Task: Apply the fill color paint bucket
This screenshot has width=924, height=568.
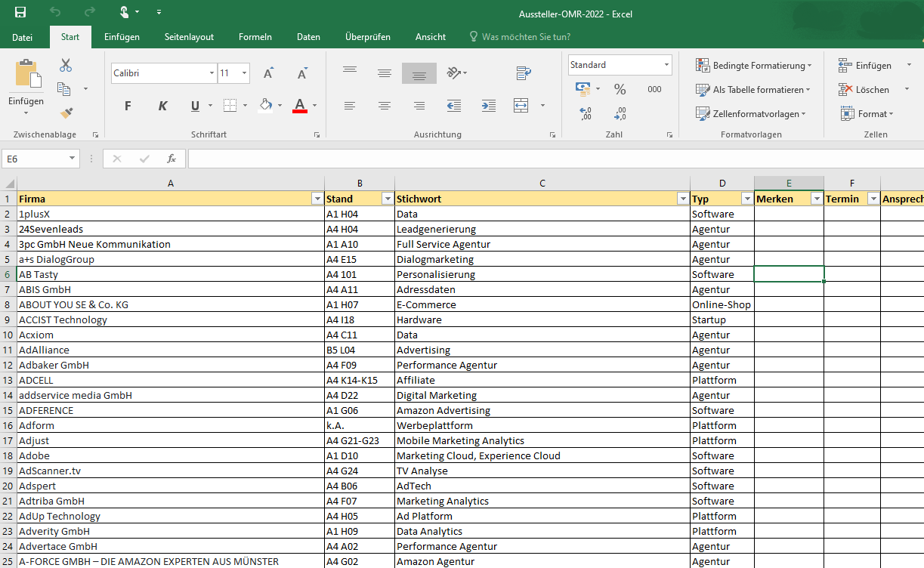Action: tap(265, 105)
